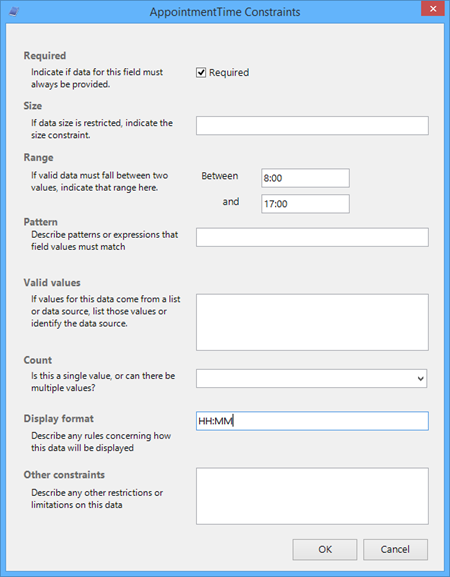This screenshot has width=450, height=577.
Task: Click the 'Between' label
Action: [x=220, y=176]
